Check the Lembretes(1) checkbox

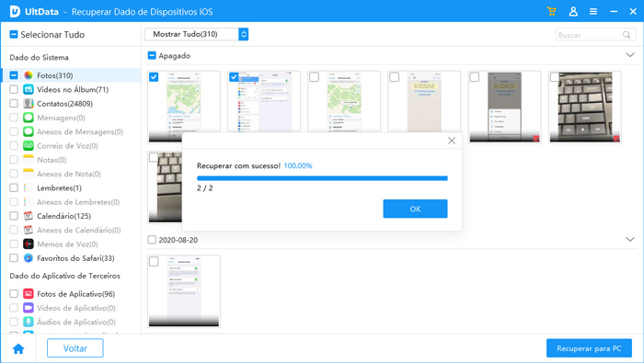[x=14, y=187]
